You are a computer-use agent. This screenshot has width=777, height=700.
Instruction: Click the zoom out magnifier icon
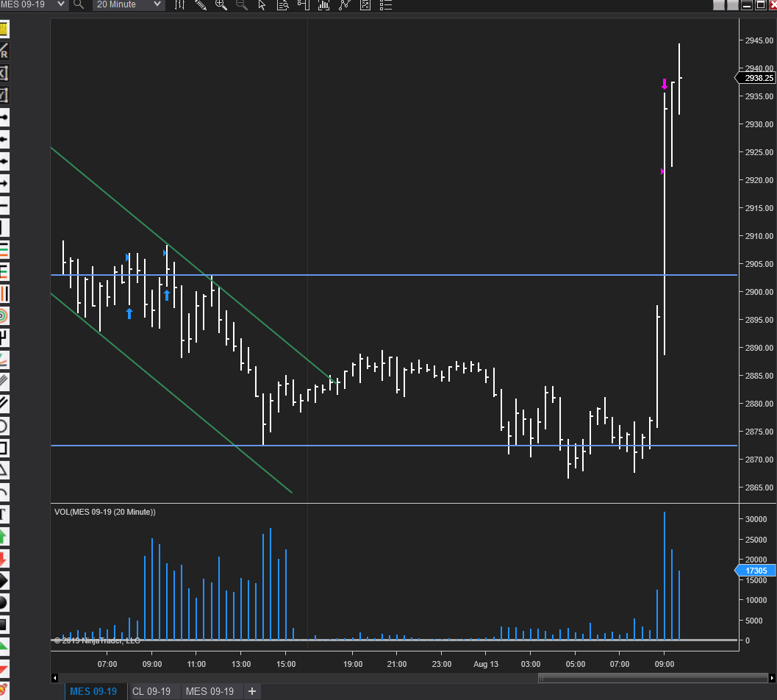pyautogui.click(x=241, y=5)
